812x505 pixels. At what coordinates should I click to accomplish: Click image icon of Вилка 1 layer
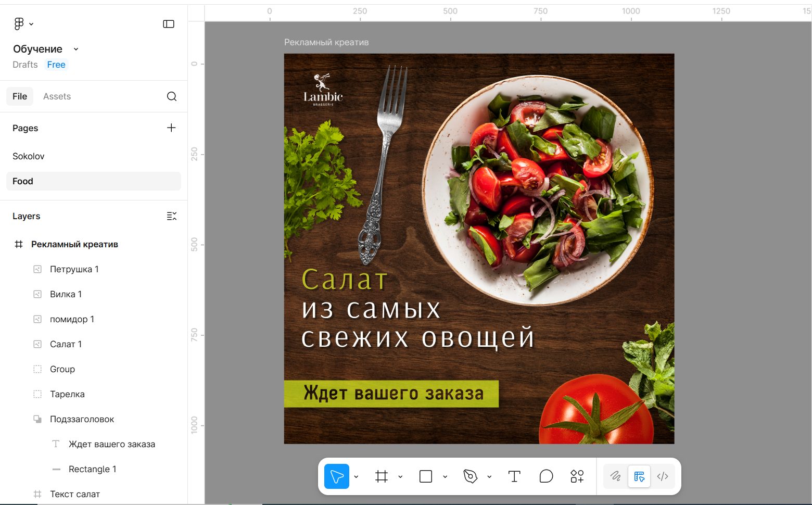click(x=37, y=294)
